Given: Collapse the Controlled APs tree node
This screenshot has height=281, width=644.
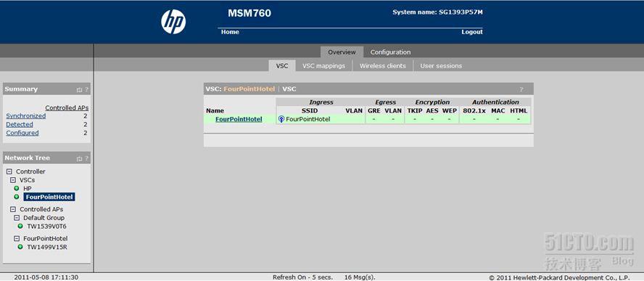Looking at the screenshot, I should click(13, 209).
